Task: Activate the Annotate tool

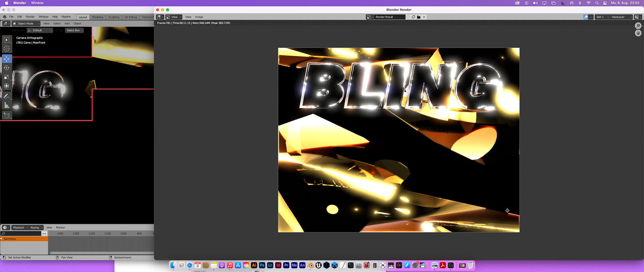Action: (x=6, y=96)
